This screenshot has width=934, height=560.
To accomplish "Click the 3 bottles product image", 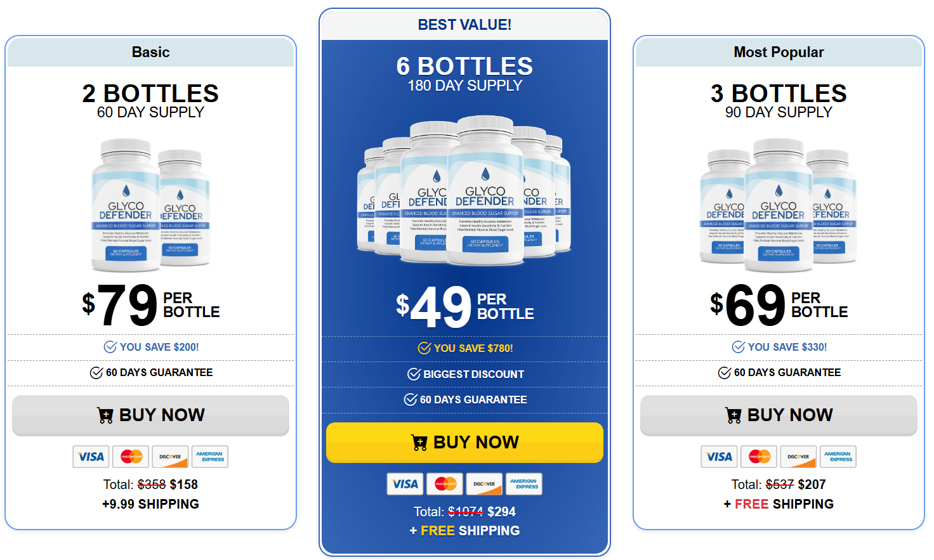I will click(x=779, y=204).
